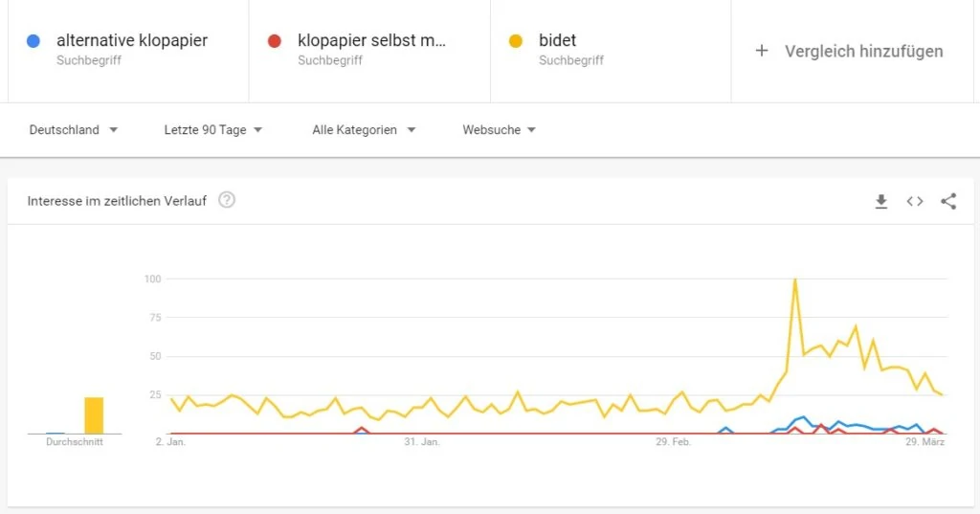Edit the bidet search term
The height and width of the screenshot is (514, 980).
[x=558, y=40]
